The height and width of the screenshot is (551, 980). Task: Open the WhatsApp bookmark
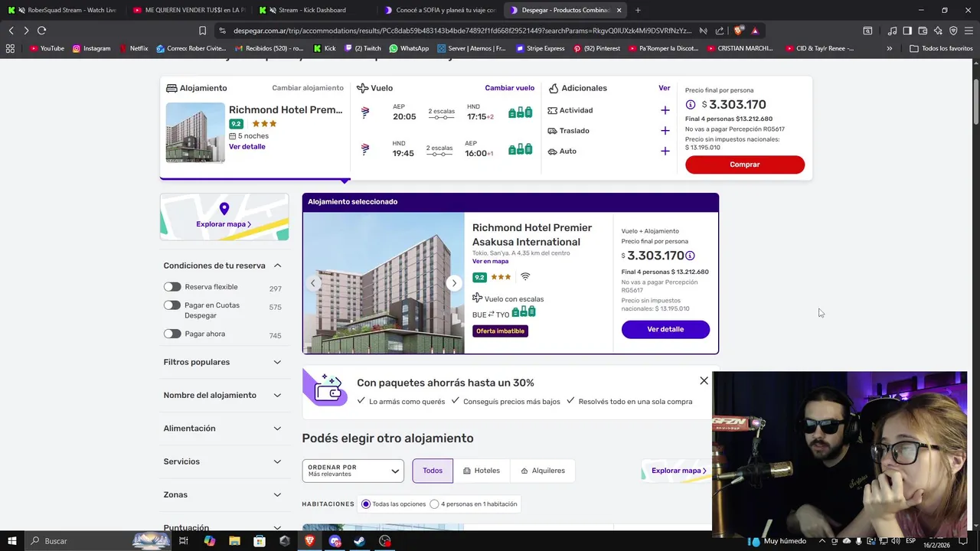pos(409,48)
